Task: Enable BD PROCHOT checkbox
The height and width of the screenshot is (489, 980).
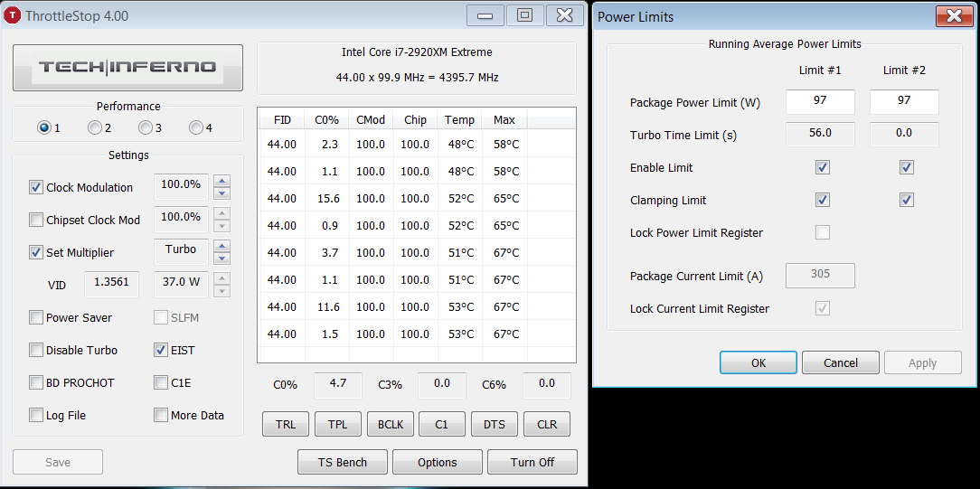Action: [x=35, y=382]
